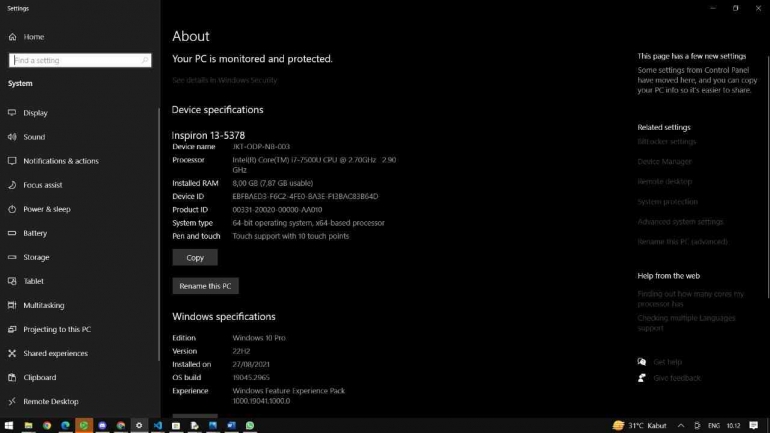The image size is (770, 433).
Task: Click the device name JKT-ODP-NB-003
Action: [x=261, y=147]
